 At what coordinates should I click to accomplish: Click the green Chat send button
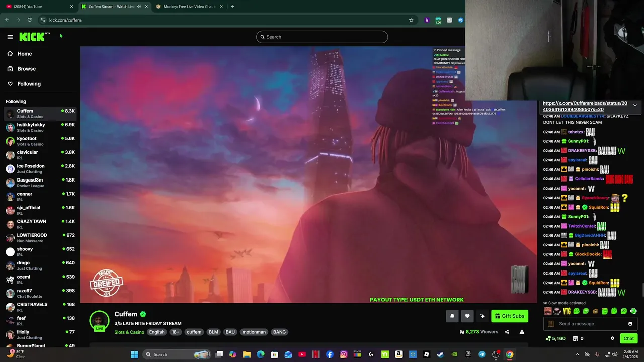(x=629, y=338)
